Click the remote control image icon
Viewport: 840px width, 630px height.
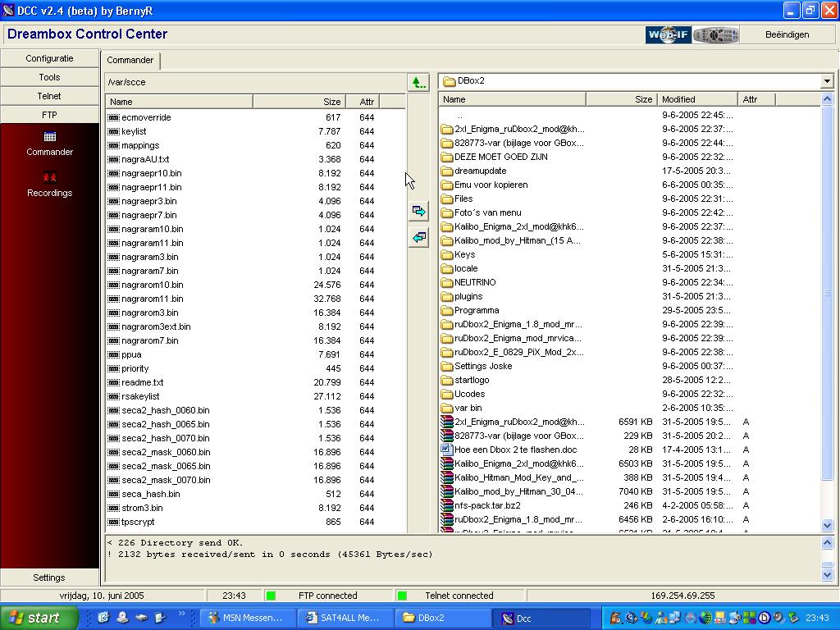click(715, 34)
